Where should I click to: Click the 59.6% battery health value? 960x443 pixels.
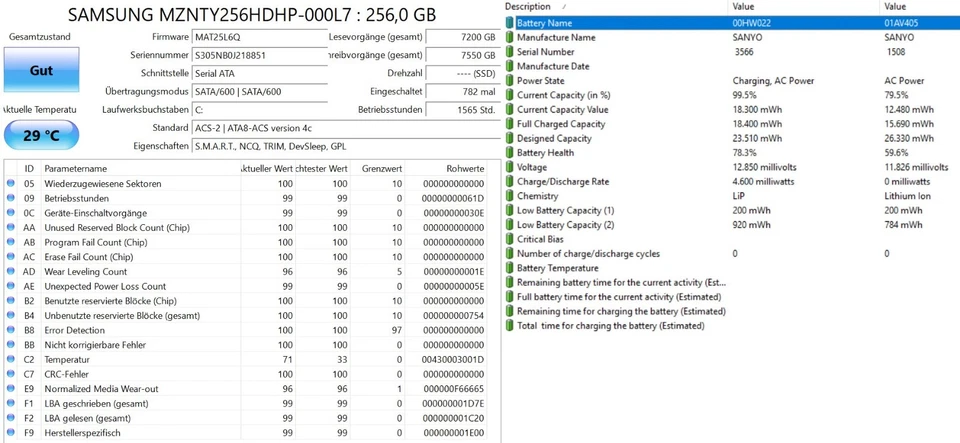(x=896, y=153)
